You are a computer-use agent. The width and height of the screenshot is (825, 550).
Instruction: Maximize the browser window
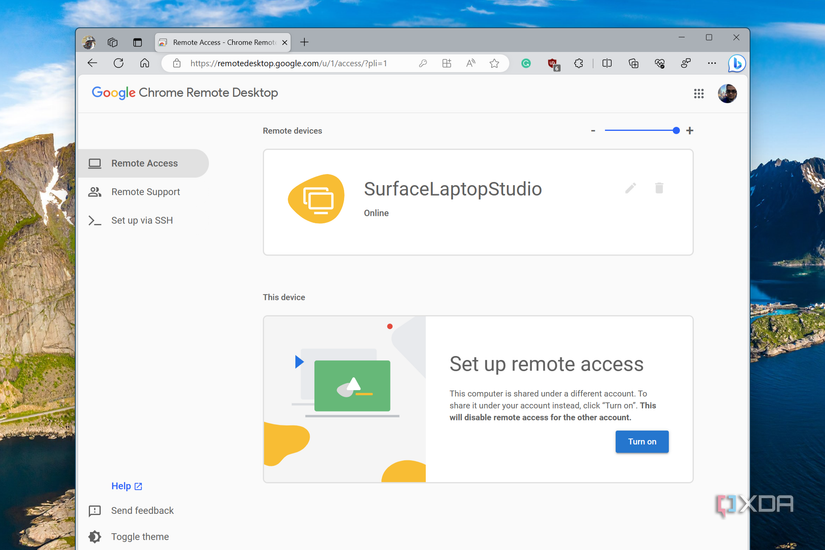click(x=709, y=37)
